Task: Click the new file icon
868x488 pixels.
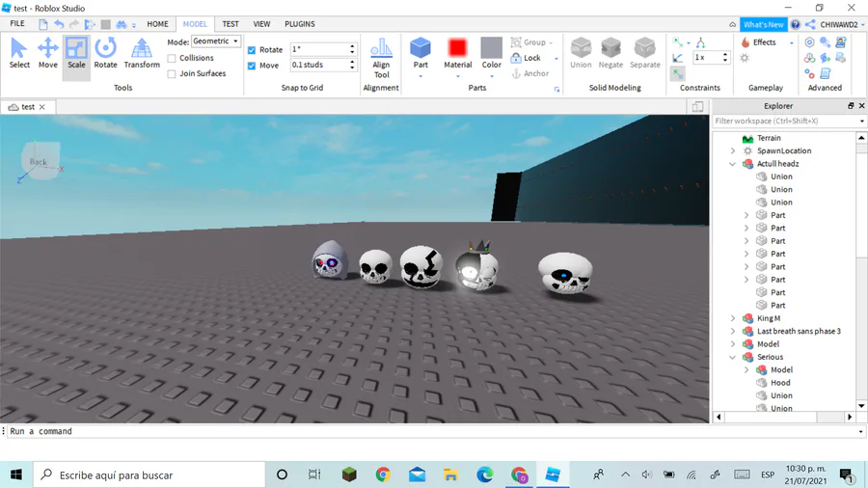Action: pyautogui.click(x=43, y=24)
